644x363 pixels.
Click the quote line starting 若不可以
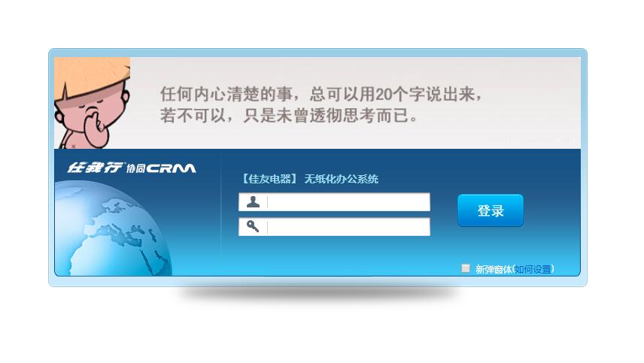(x=288, y=116)
